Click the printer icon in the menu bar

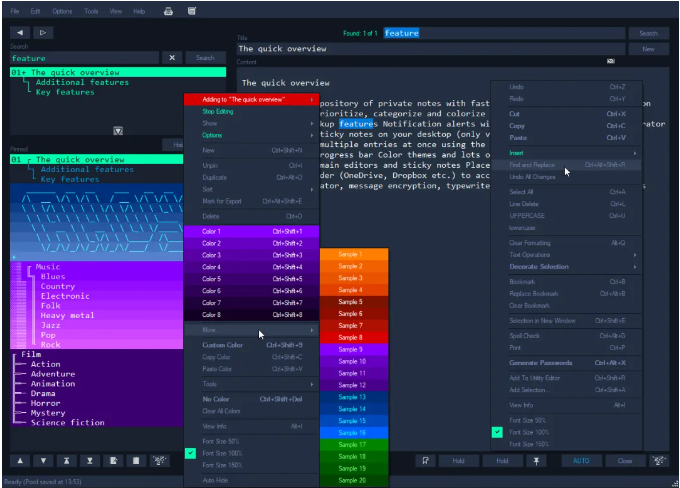168,11
